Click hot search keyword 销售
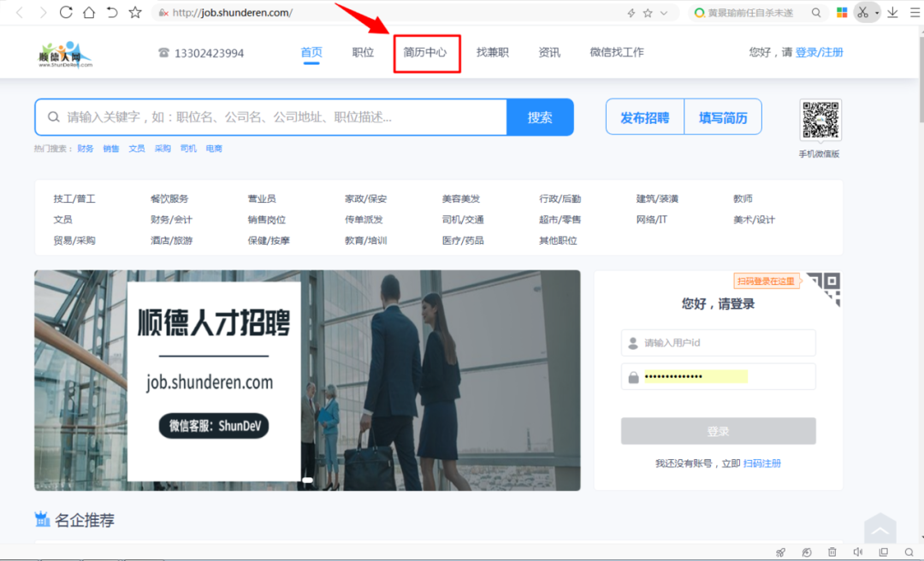This screenshot has height=561, width=924. pos(110,149)
